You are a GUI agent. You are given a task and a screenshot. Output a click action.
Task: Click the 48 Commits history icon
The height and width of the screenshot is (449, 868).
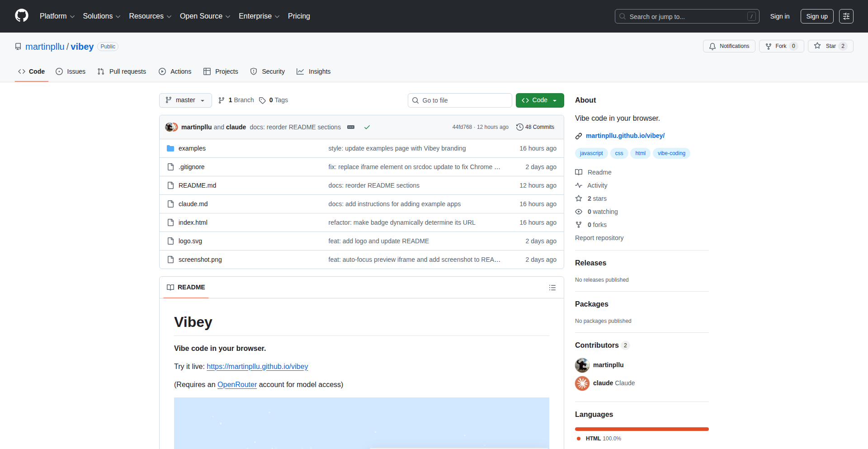(520, 127)
